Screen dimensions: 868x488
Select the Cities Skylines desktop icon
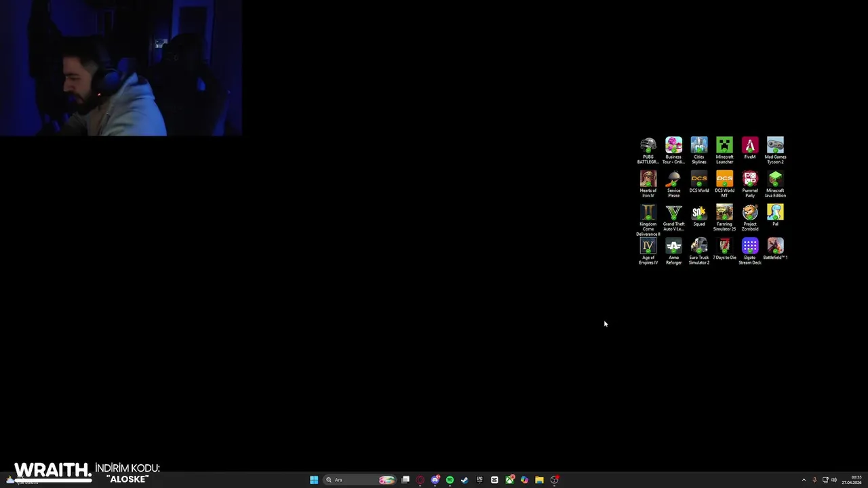699,150
